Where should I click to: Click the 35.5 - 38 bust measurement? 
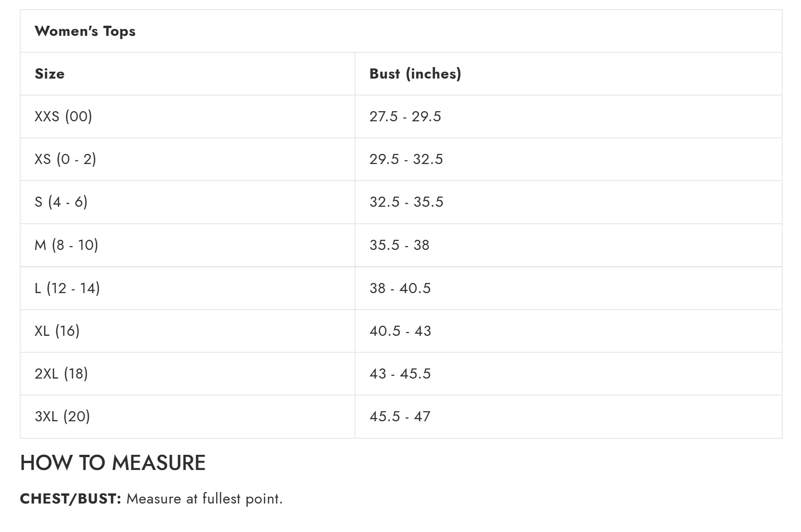click(x=399, y=245)
